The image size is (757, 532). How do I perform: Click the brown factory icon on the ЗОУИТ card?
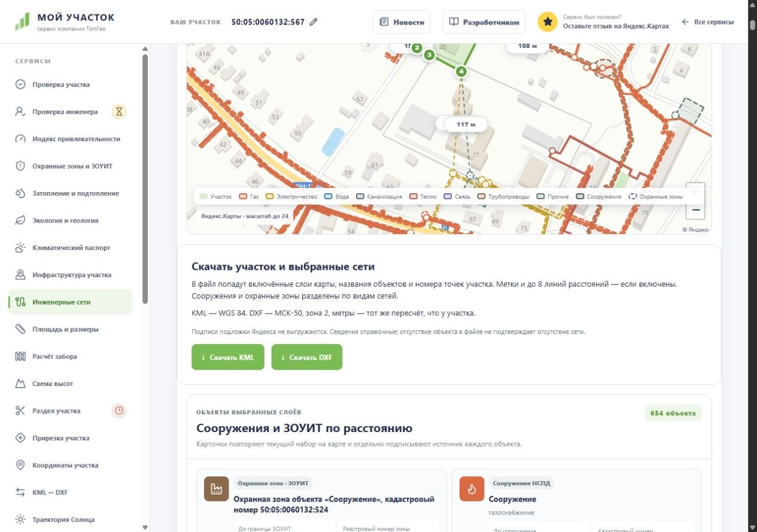[216, 488]
